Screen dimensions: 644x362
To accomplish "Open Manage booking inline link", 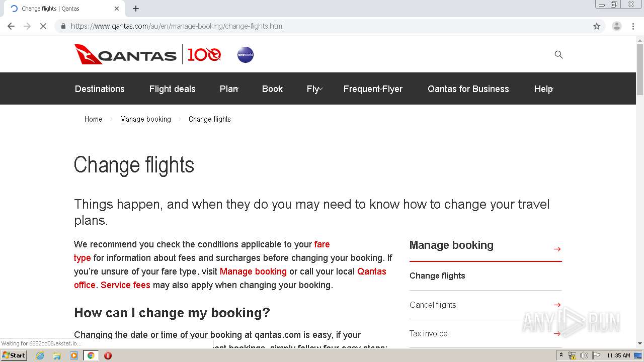I will tap(253, 271).
